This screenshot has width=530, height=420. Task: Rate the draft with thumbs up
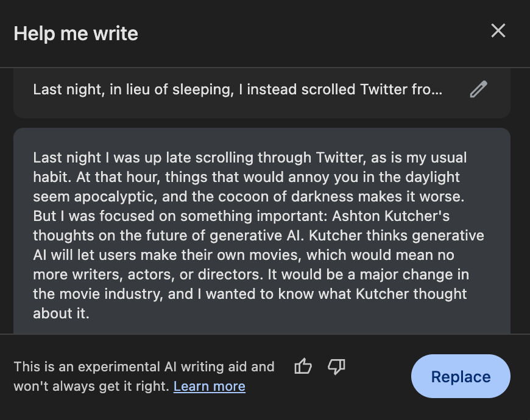303,366
